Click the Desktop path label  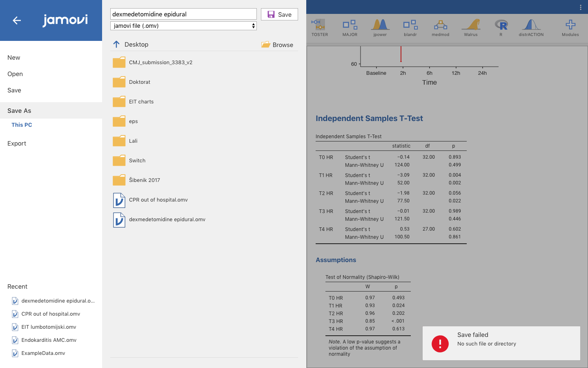tap(136, 45)
